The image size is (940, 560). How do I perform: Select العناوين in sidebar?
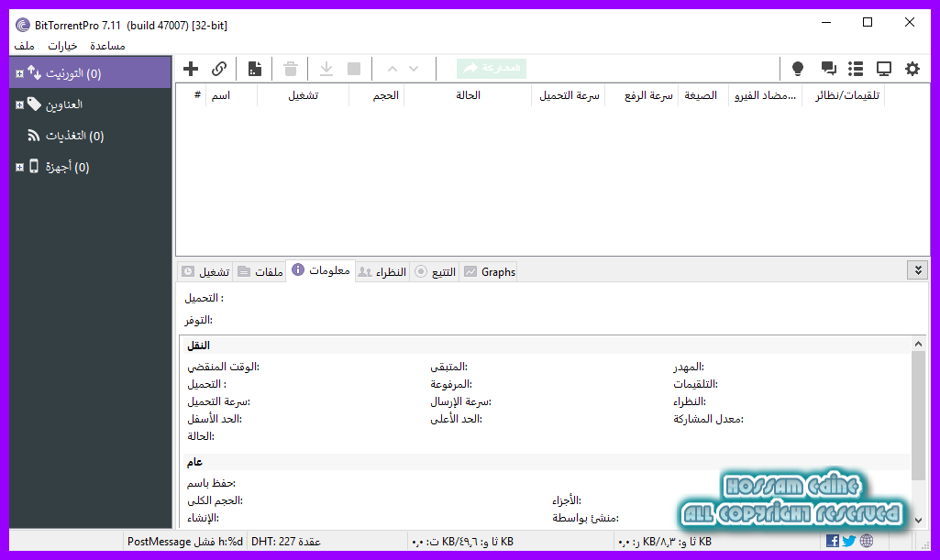point(64,104)
